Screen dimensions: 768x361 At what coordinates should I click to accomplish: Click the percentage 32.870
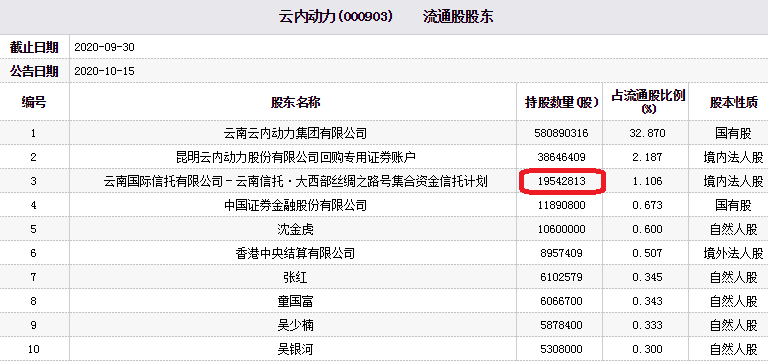(648, 133)
